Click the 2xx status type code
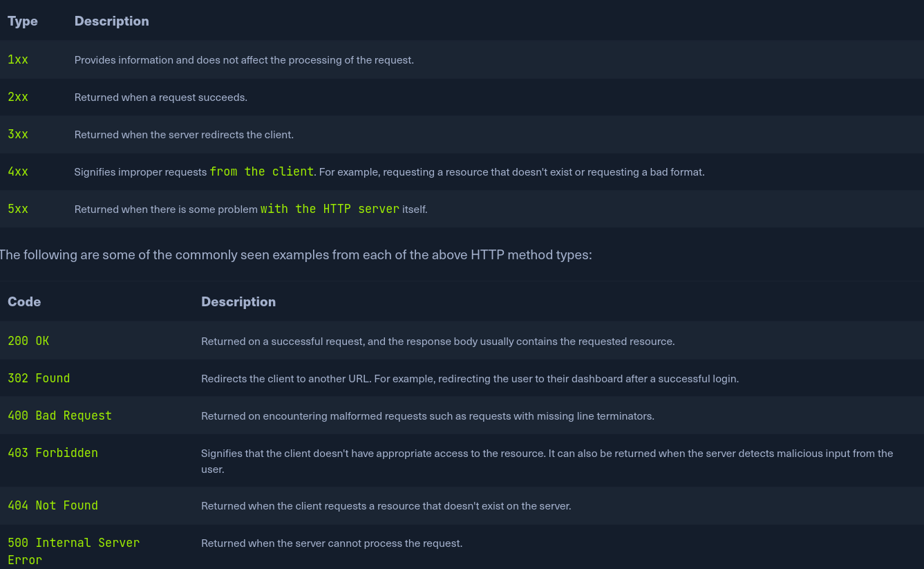The image size is (924, 569). pos(18,97)
